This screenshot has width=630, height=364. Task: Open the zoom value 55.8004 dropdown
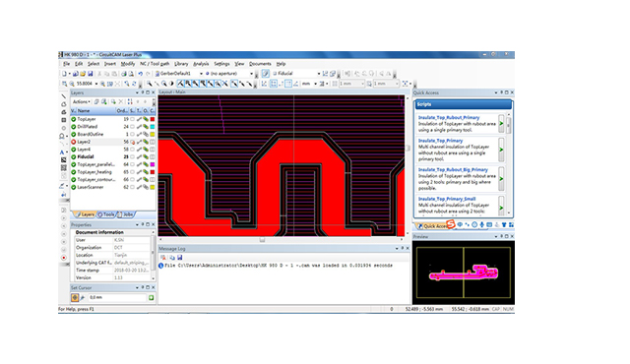click(96, 84)
